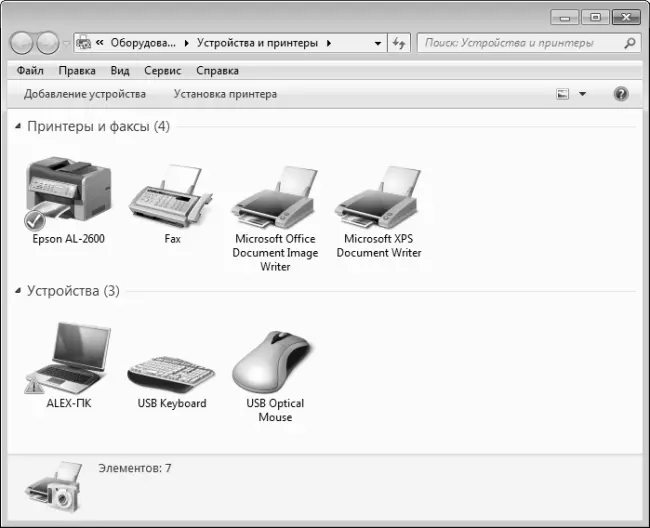The image size is (650, 528).
Task: Click the Оборудова... breadcrumb
Action: point(143,43)
